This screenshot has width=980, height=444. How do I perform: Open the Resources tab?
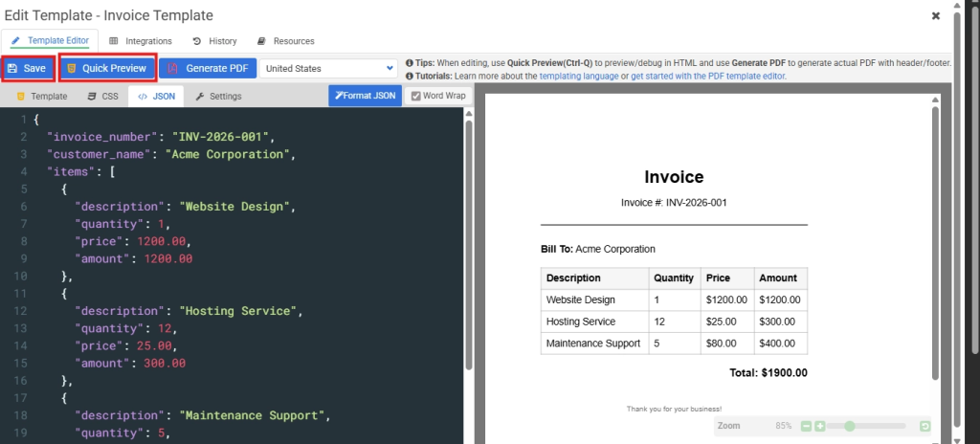click(x=286, y=41)
